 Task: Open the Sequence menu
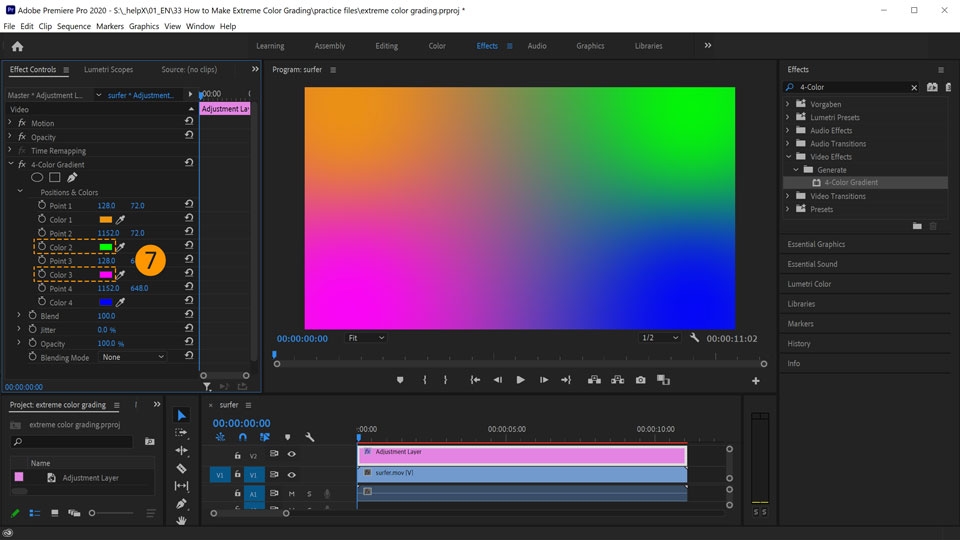[73, 26]
